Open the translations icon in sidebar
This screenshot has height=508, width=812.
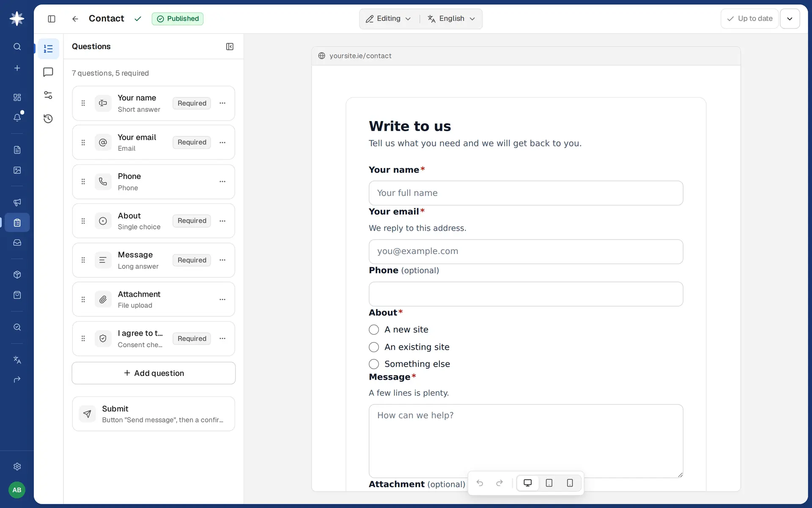pos(17,360)
